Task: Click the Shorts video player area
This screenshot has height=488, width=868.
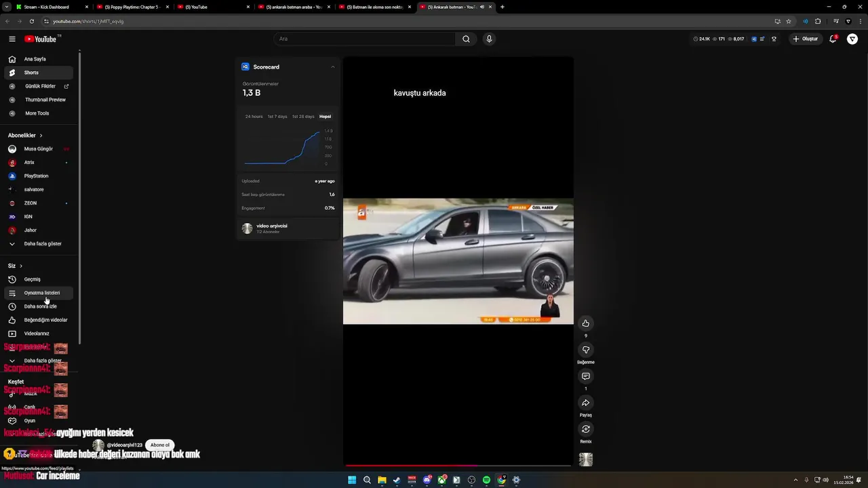Action: (458, 261)
